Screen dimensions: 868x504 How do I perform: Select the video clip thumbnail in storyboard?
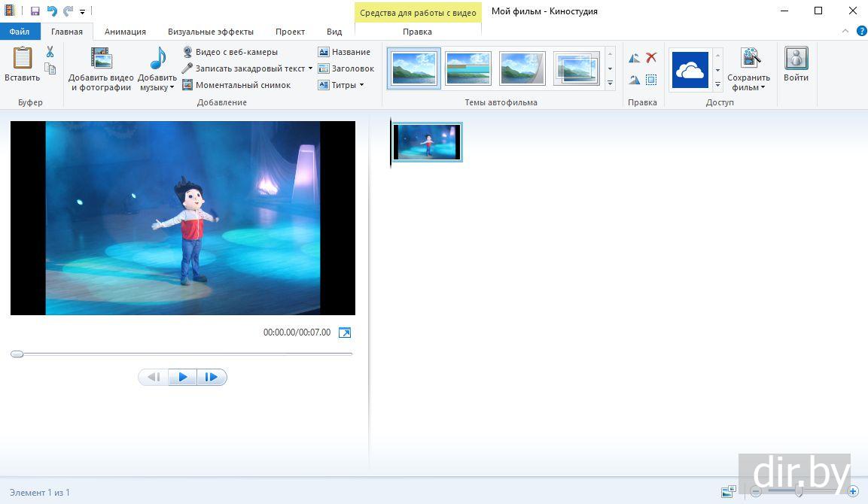(x=427, y=142)
